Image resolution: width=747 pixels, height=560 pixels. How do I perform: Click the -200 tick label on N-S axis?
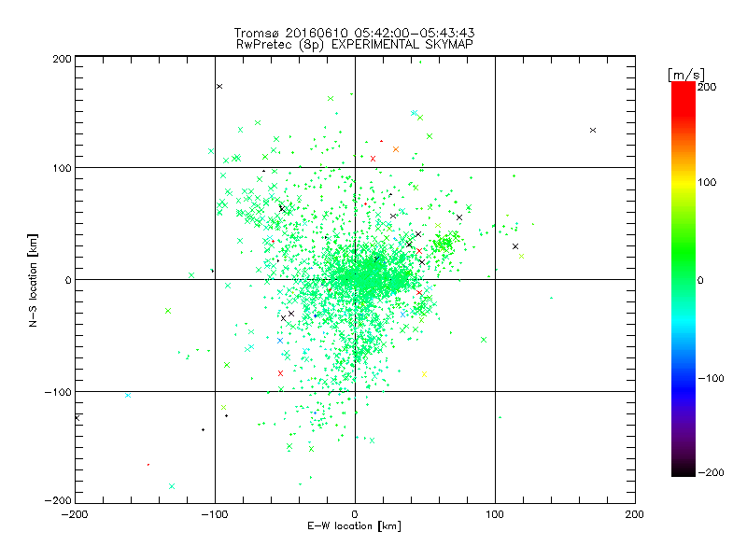tap(58, 500)
